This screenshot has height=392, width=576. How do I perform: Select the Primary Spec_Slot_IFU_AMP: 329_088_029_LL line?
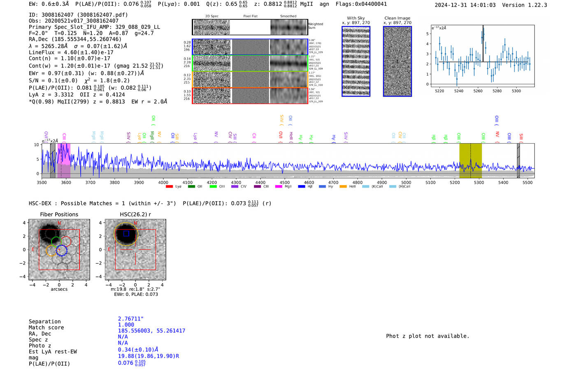pyautogui.click(x=95, y=27)
